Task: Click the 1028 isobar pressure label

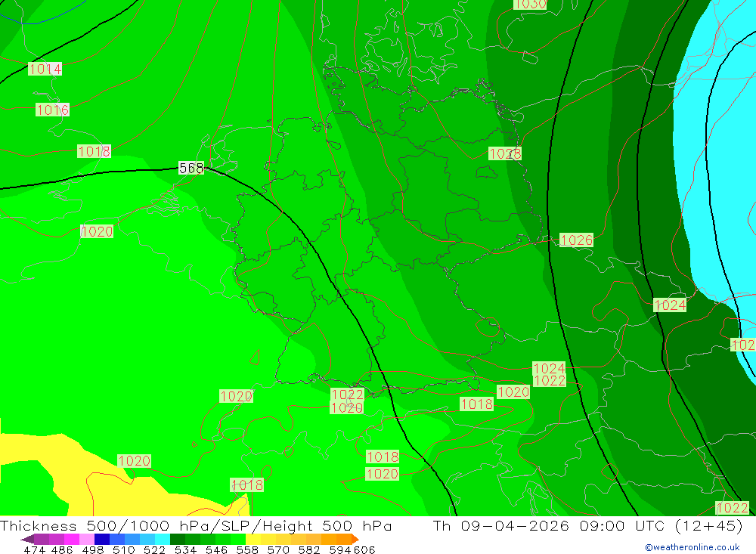Action: pos(505,154)
